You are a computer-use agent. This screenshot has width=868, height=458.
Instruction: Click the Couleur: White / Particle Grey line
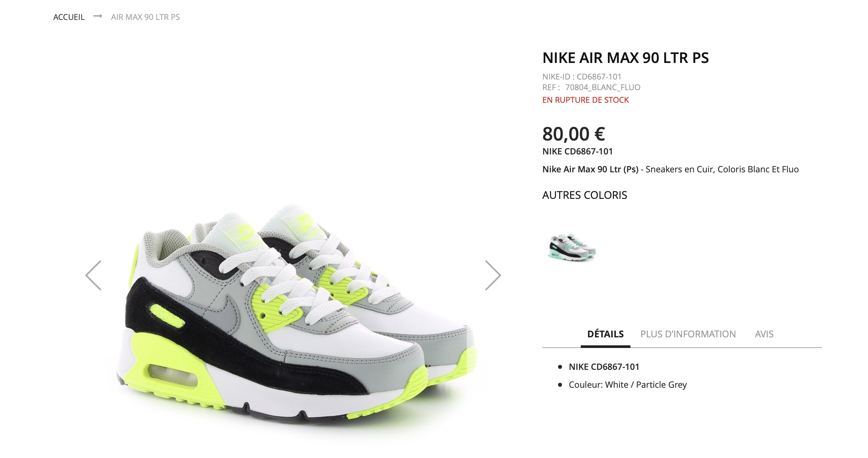[627, 384]
